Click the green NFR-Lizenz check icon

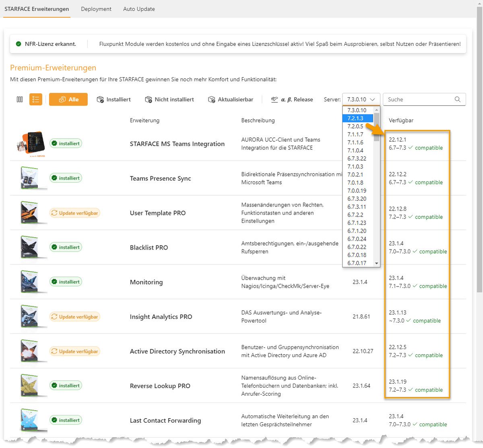pyautogui.click(x=19, y=44)
